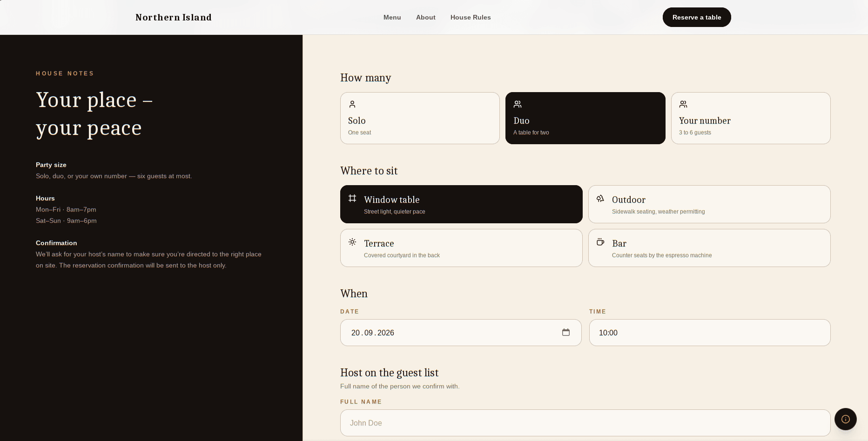Screen dimensions: 868x441
Task: Click the coffee cup icon on Bar option
Action: click(x=600, y=242)
